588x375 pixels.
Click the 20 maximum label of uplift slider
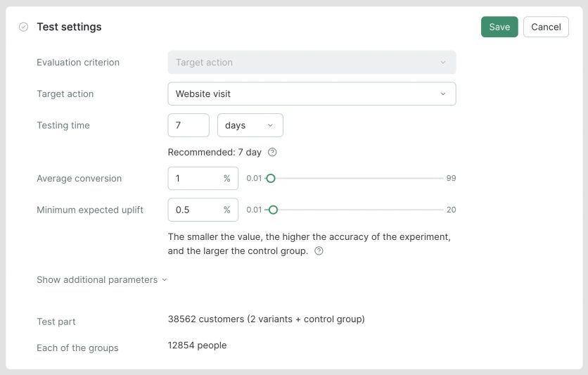[451, 210]
